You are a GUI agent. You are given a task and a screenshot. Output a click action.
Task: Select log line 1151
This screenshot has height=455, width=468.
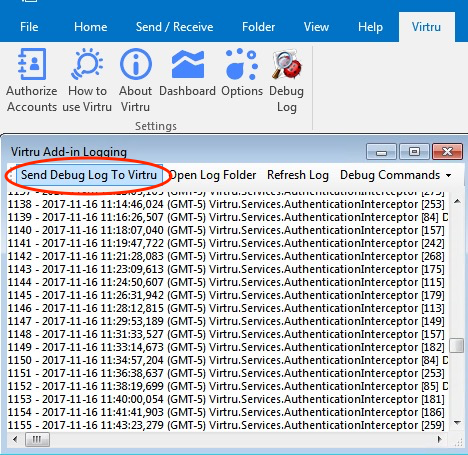coord(226,373)
